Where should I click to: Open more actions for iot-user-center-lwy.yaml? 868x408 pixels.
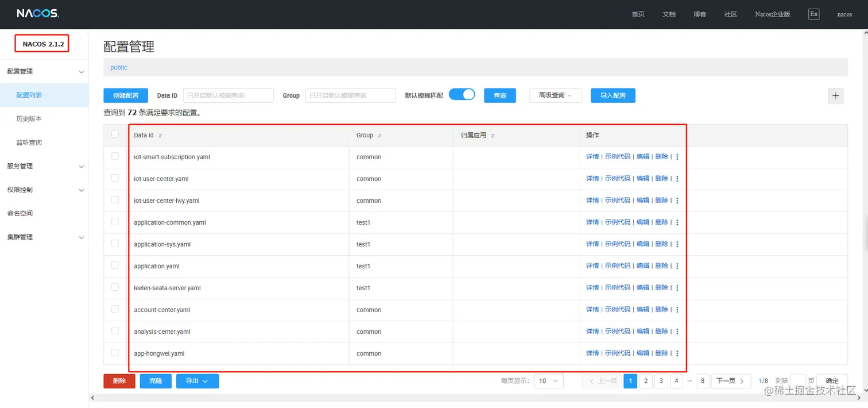pyautogui.click(x=677, y=201)
